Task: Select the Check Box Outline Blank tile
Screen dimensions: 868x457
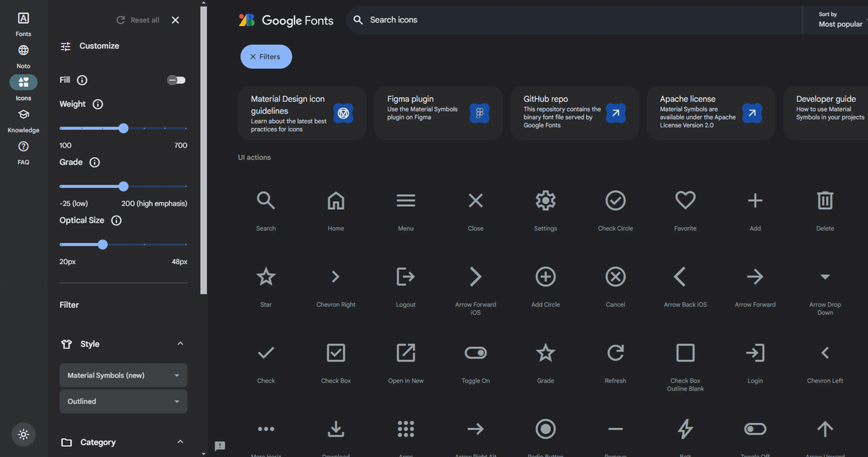Action: (685, 364)
